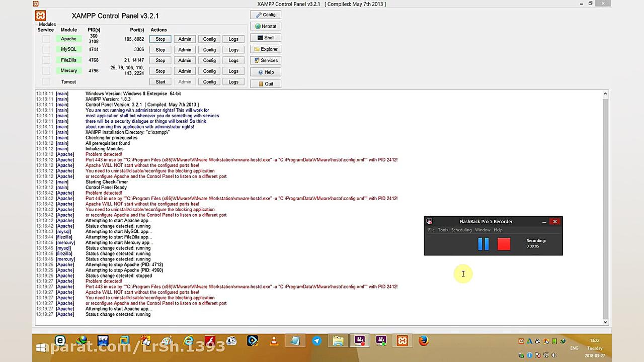Switch to XAMPP on the taskbar
Viewport: 644px width, 362px height.
(402, 341)
